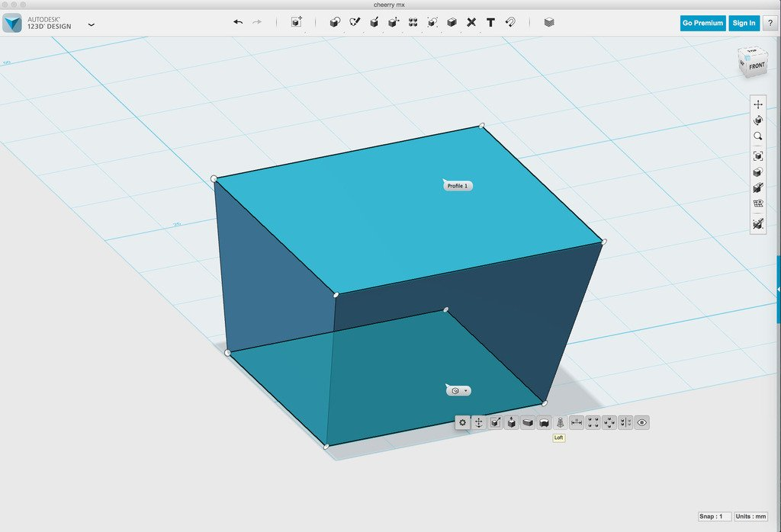
Task: Click the Profile 1 label
Action: 458,186
